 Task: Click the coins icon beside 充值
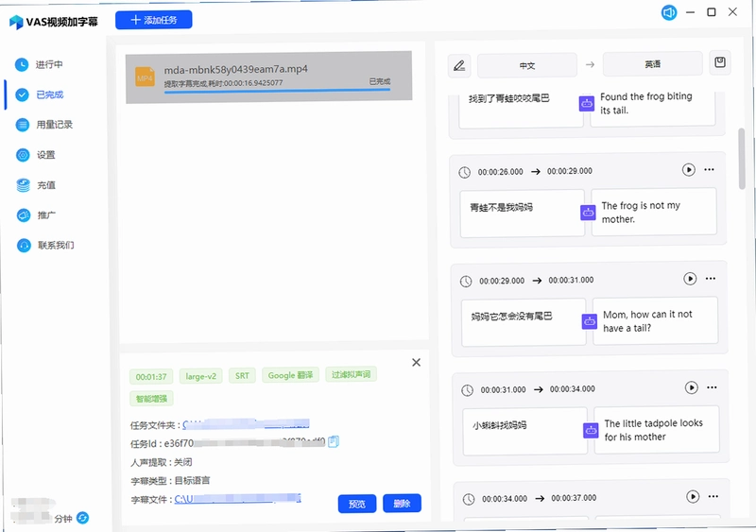[23, 185]
